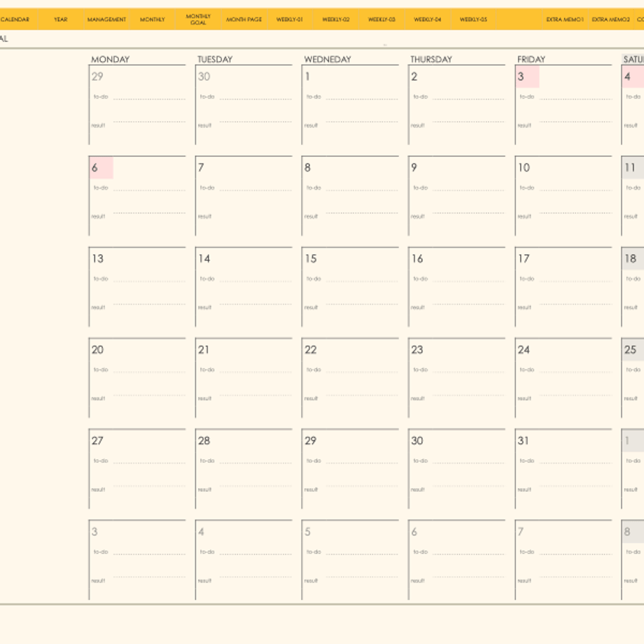Select date 21 in the calendar
Viewport: 644px width, 644px height.
tap(204, 350)
